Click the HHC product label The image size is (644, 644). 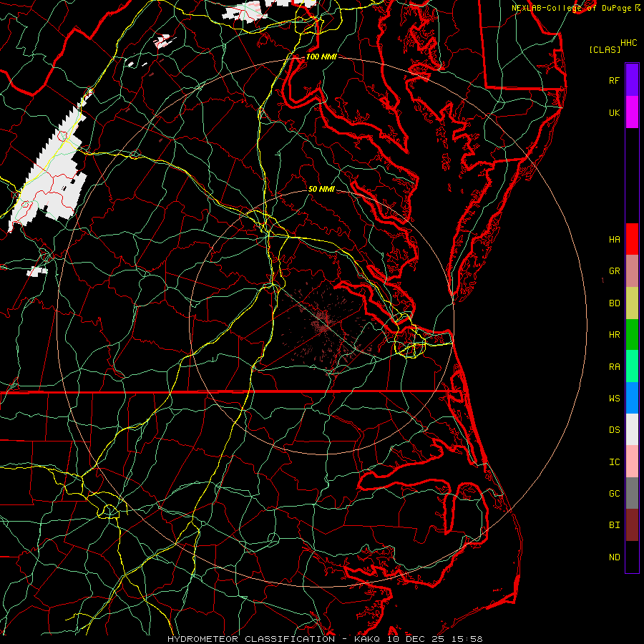pos(629,43)
